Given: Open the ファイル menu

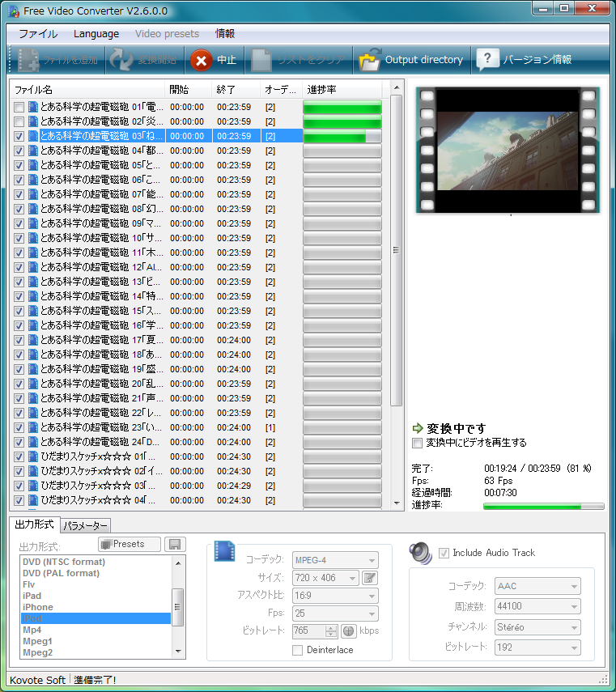Looking at the screenshot, I should [x=38, y=34].
